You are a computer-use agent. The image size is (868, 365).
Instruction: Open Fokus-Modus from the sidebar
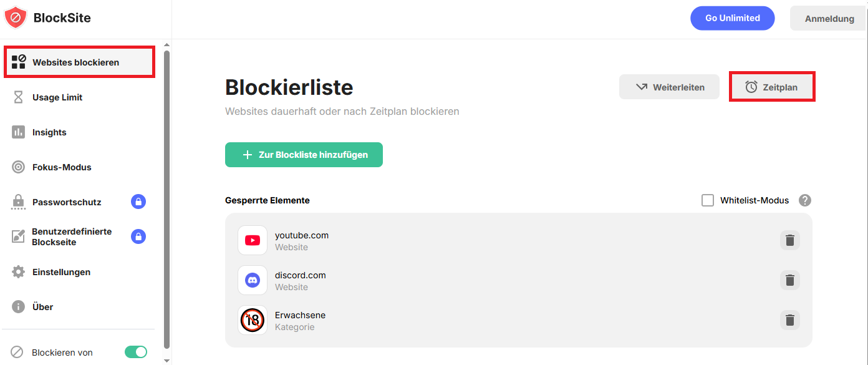coord(62,167)
